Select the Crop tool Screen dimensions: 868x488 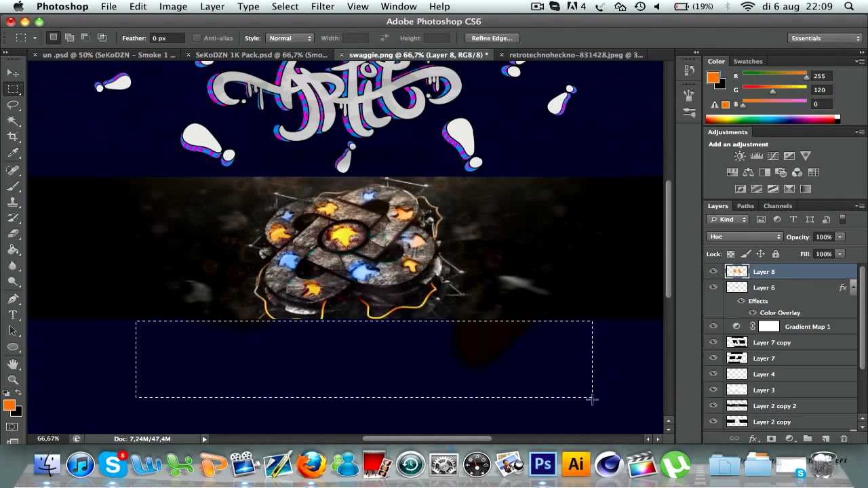pyautogui.click(x=13, y=138)
